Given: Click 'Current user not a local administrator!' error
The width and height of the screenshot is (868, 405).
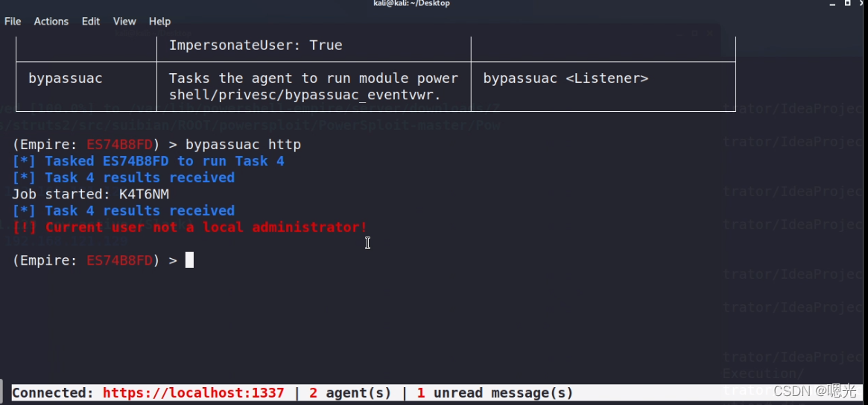Looking at the screenshot, I should [190, 227].
